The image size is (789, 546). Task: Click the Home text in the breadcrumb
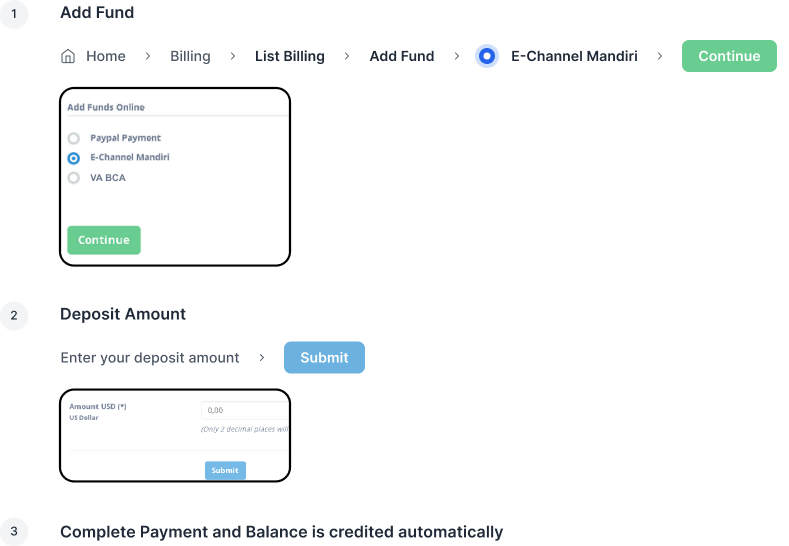pos(106,56)
